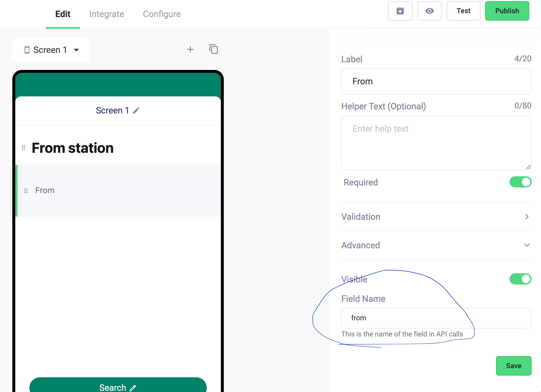Viewport: 541px width, 392px height.
Task: Expand the Validation section
Action: click(436, 217)
